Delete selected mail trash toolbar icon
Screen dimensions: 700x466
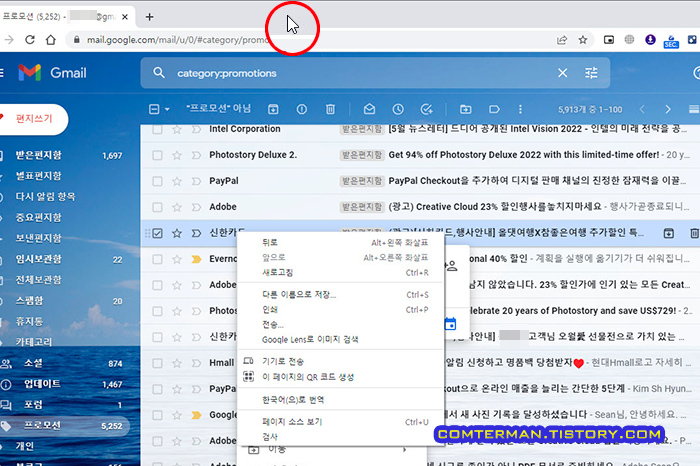330,109
